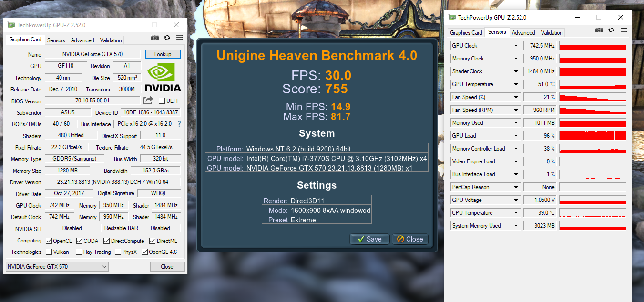Click the GPU name field 'NVIDIA GeForce GTX 570'

tap(92, 54)
